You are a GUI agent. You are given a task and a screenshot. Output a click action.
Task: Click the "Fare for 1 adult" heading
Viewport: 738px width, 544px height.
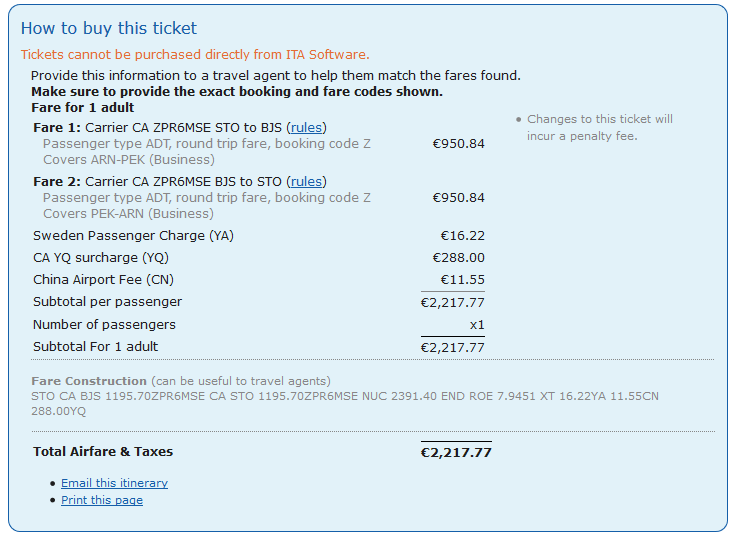(82, 108)
